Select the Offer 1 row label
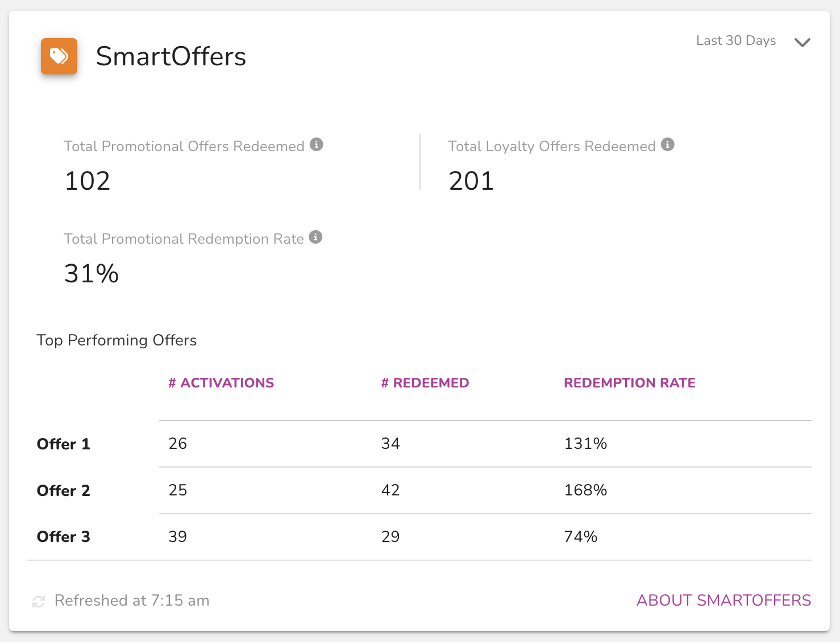 pos(64,444)
